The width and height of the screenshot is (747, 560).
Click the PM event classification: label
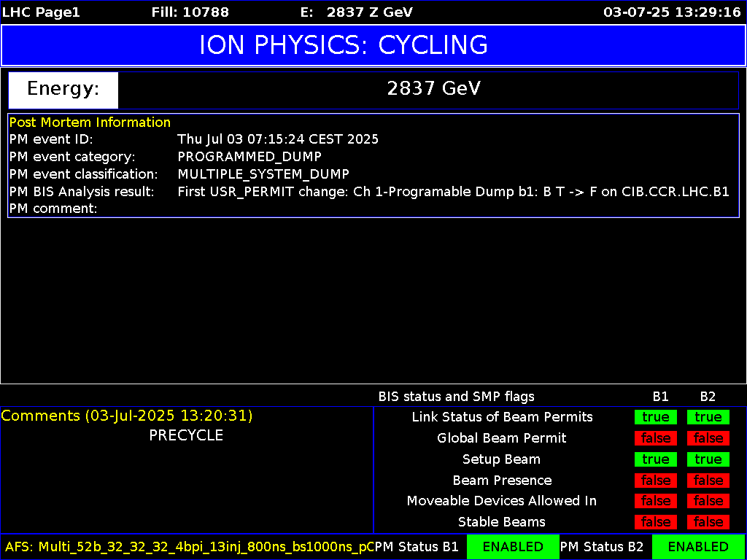coord(83,174)
